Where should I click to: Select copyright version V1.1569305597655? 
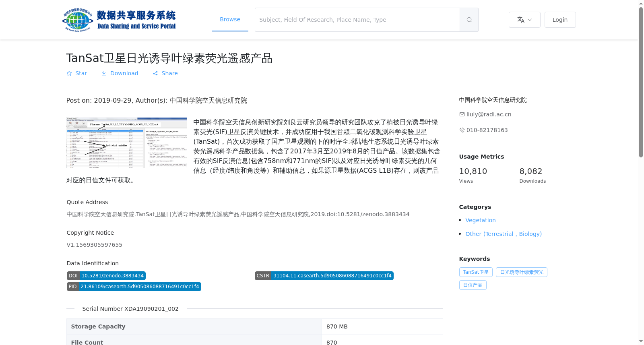[94, 245]
